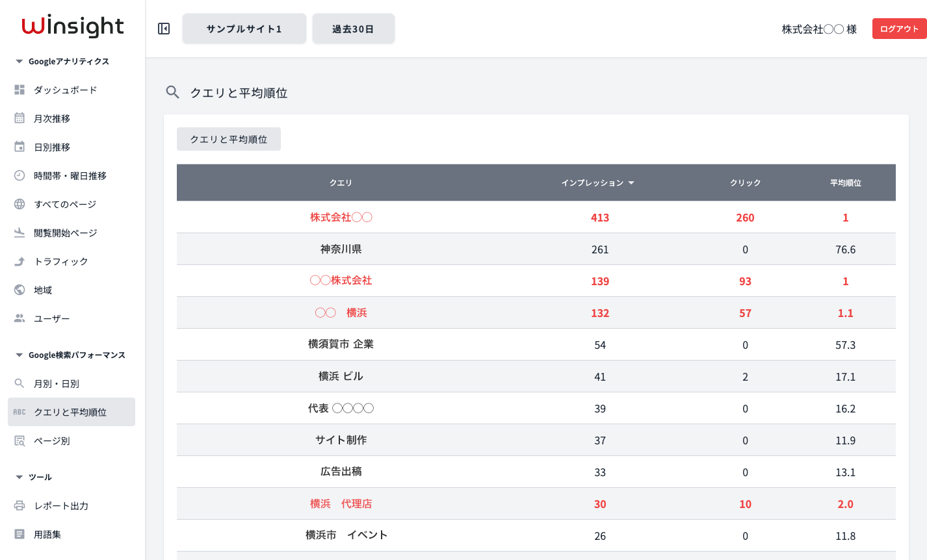The height and width of the screenshot is (560, 927).
Task: Click the すべてのページ globe icon
Action: 20,204
